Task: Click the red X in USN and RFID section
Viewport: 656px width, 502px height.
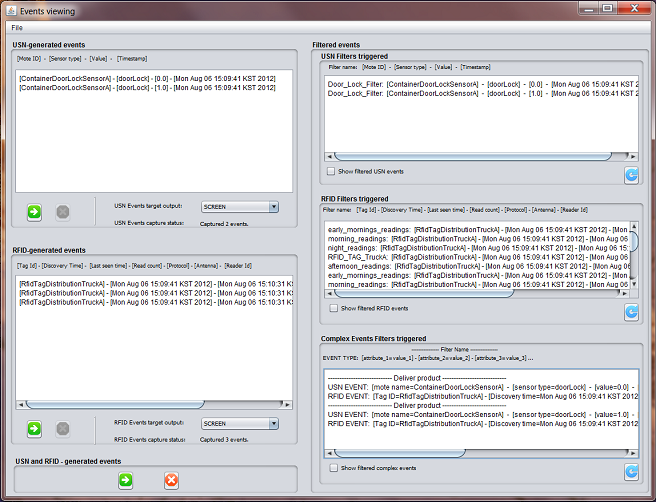Action: pos(171,481)
